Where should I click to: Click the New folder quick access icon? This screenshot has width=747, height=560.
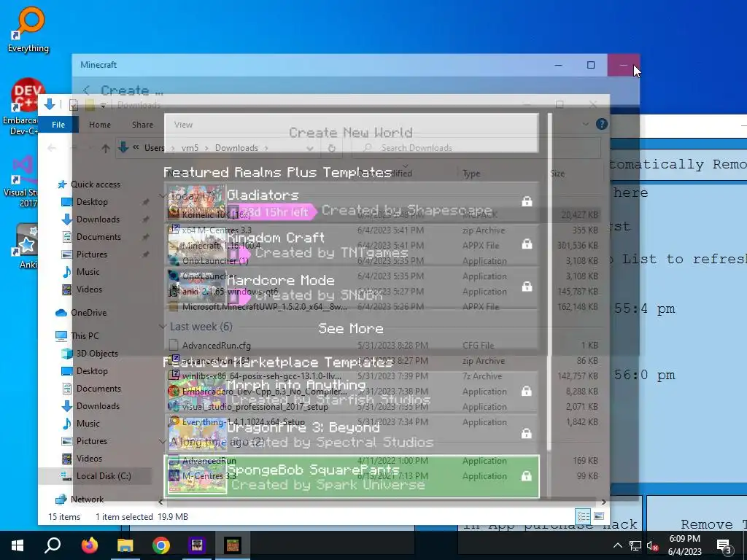[90, 105]
